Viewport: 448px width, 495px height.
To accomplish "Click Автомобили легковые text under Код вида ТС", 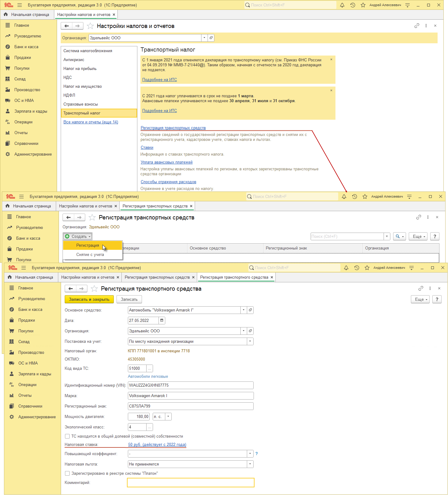I will [x=148, y=376].
